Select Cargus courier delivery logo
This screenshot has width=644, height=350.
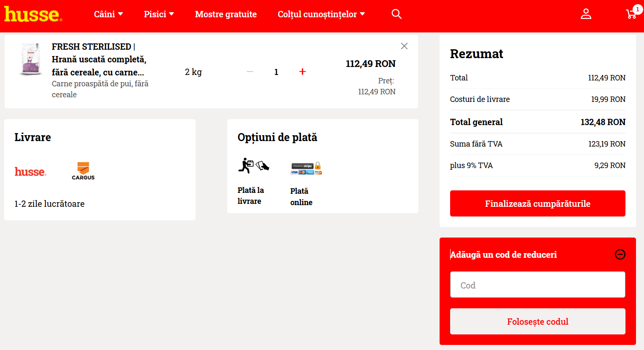[83, 171]
